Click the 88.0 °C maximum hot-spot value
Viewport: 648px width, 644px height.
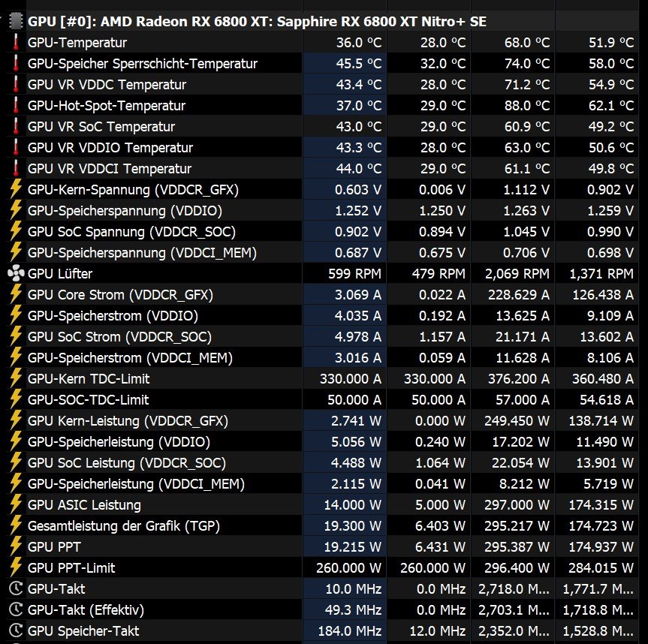(527, 106)
